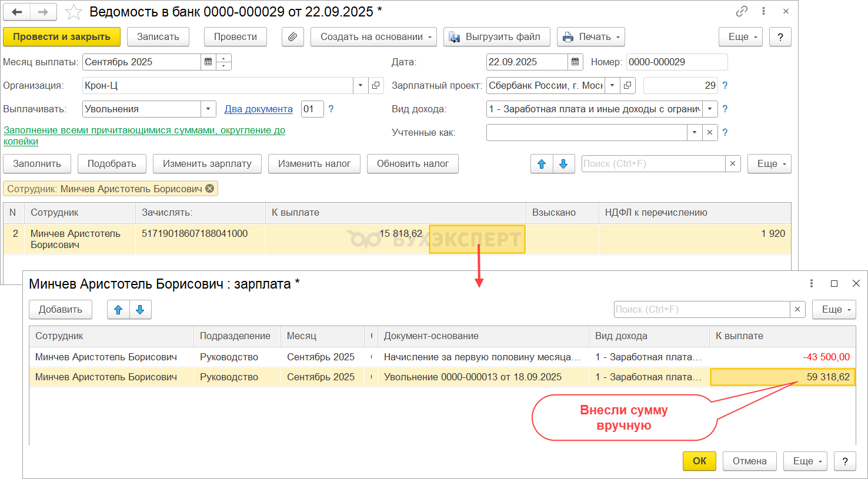The width and height of the screenshot is (868, 479).
Task: Open calendar picker for Дата field
Action: (x=575, y=62)
